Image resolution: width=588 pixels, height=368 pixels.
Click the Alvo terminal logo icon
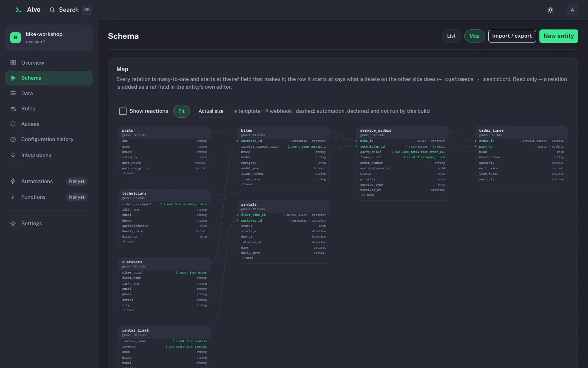coord(18,10)
